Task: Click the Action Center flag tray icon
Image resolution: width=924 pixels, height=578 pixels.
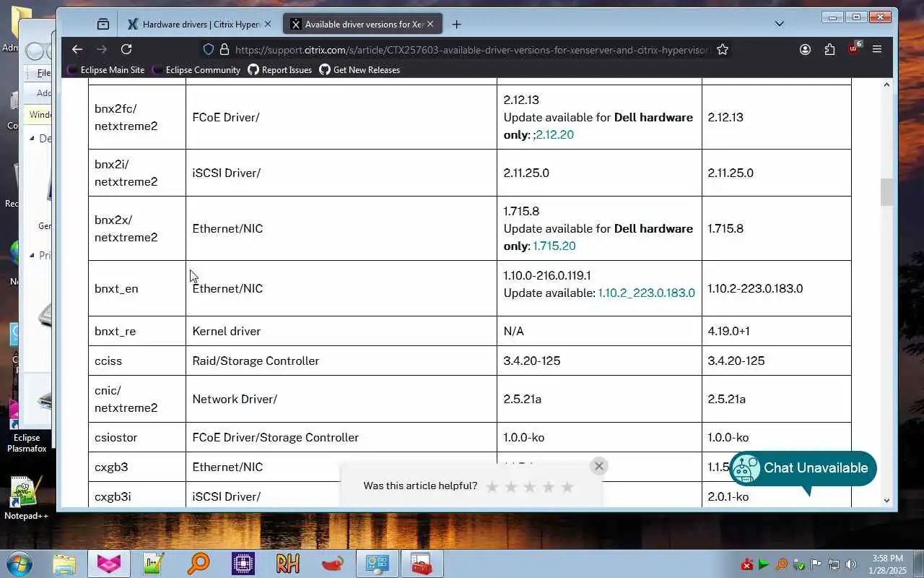Action: (816, 564)
